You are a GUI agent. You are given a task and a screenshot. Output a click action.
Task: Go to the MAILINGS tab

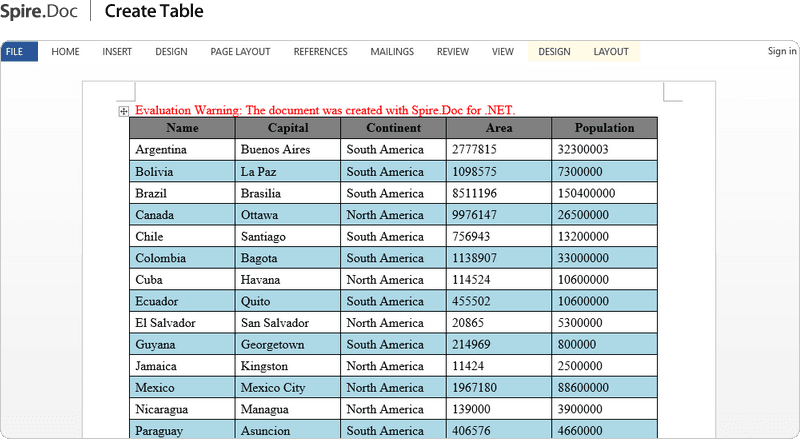tap(392, 52)
